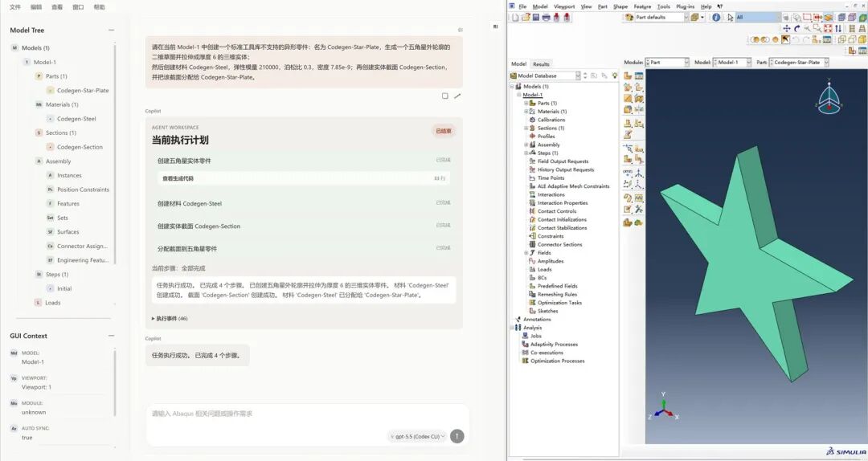Image resolution: width=868 pixels, height=461 pixels.
Task: Open the gpt-5.5 model selector dropdown
Action: [x=417, y=436]
